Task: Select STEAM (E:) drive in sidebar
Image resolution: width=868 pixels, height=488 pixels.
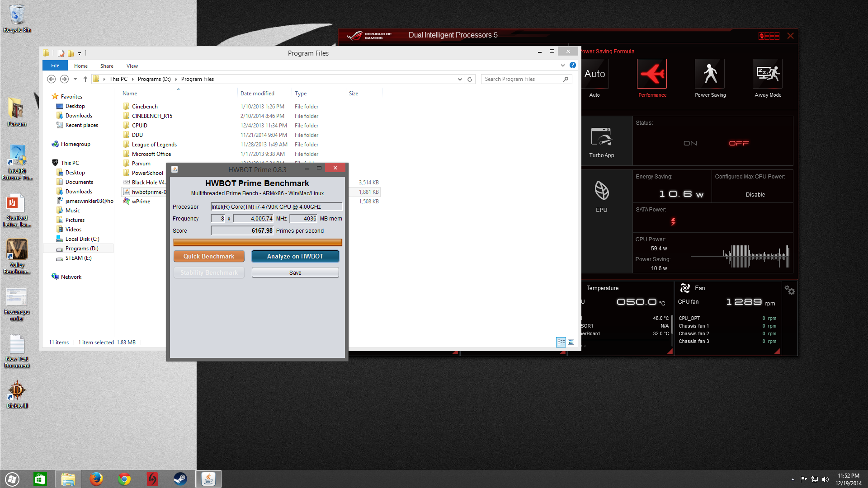Action: (78, 258)
